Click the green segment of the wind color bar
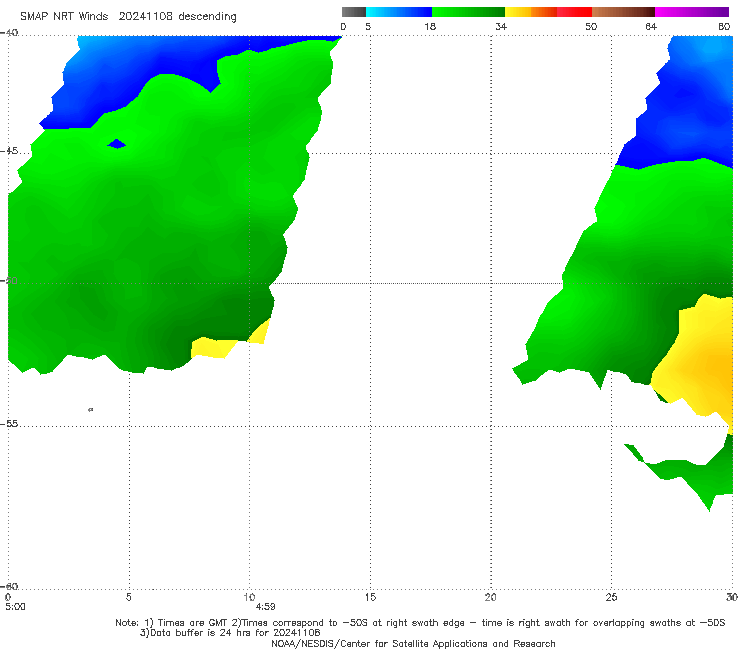Screen dimensions: 740x650 (468, 12)
